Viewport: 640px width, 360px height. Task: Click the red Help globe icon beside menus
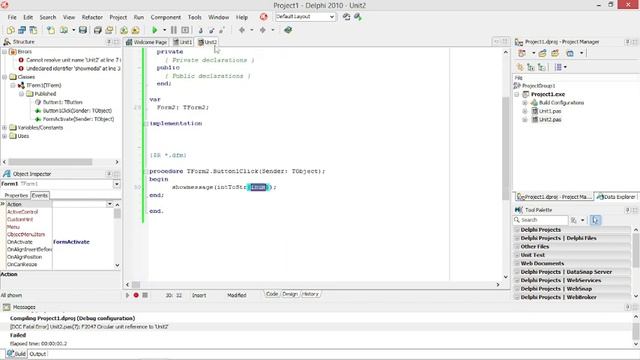pyautogui.click(x=264, y=17)
